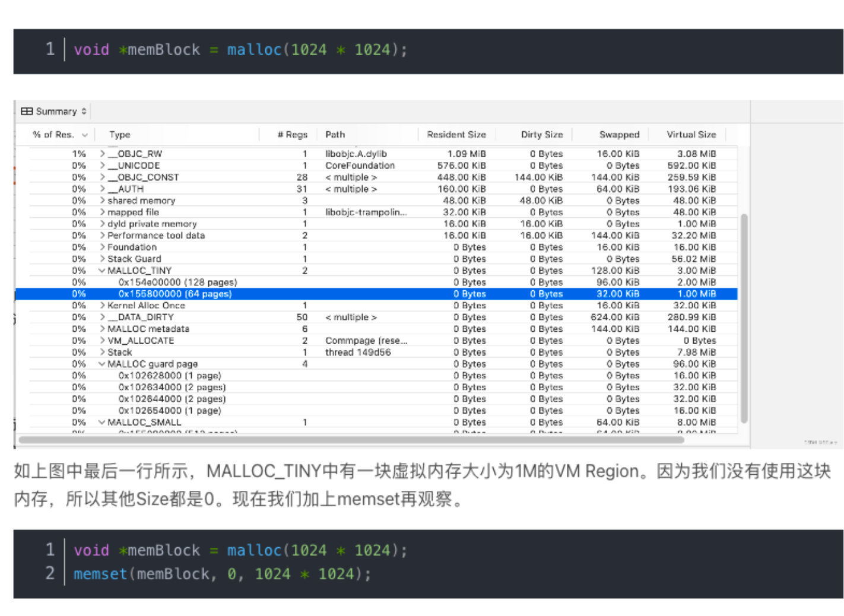844x616 pixels.
Task: Click the vertical scrollbar of the table
Action: point(744,317)
